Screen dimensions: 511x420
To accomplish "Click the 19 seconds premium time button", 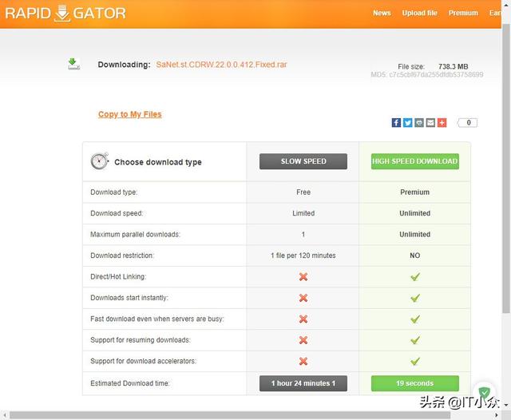I will (x=414, y=383).
